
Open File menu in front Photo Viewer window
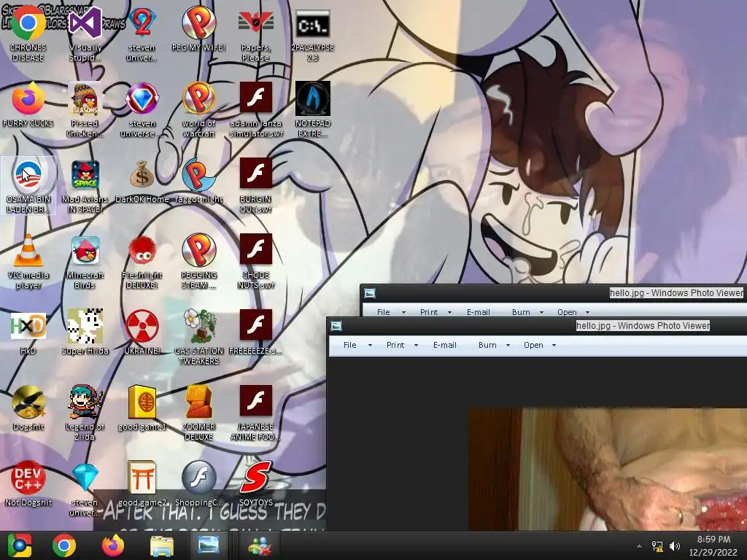[x=350, y=345]
